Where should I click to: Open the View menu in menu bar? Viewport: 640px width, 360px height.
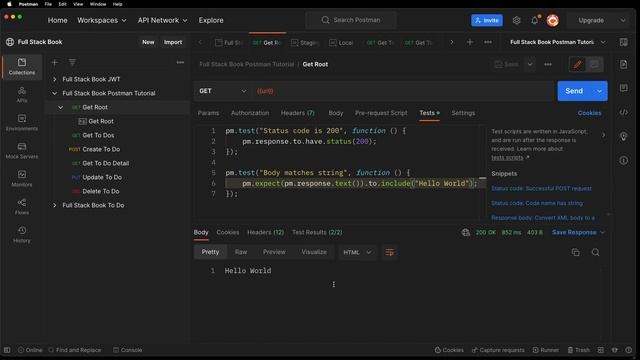click(x=78, y=4)
